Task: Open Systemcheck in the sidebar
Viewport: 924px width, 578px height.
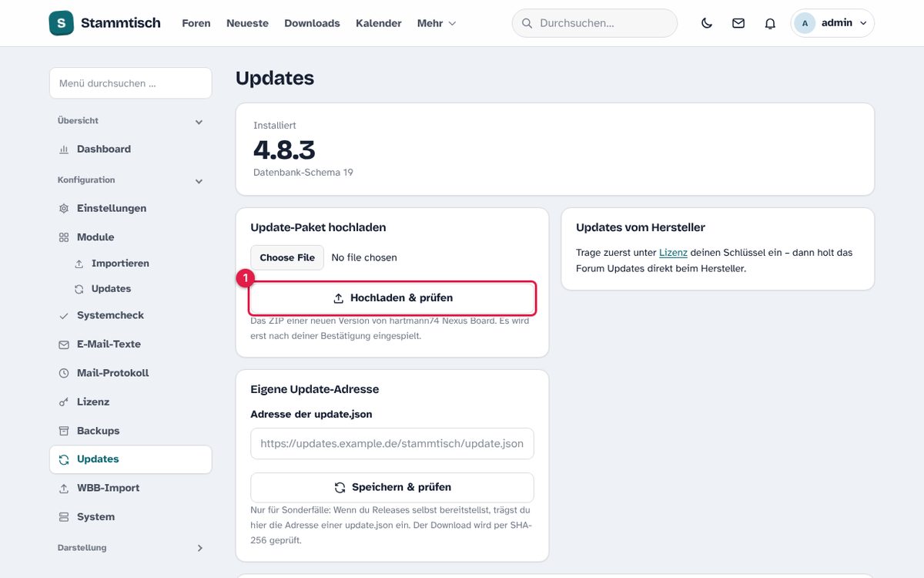Action: (x=130, y=316)
